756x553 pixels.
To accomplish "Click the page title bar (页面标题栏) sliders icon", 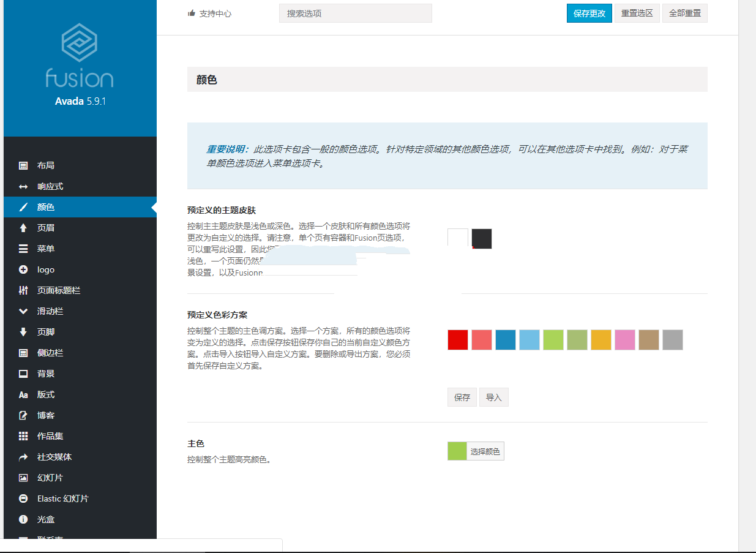I will pyautogui.click(x=23, y=290).
